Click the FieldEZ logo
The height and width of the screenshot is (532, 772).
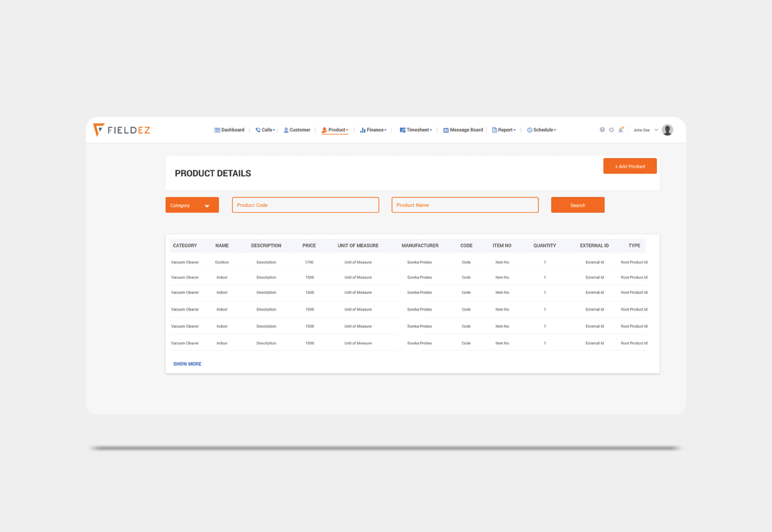[122, 130]
